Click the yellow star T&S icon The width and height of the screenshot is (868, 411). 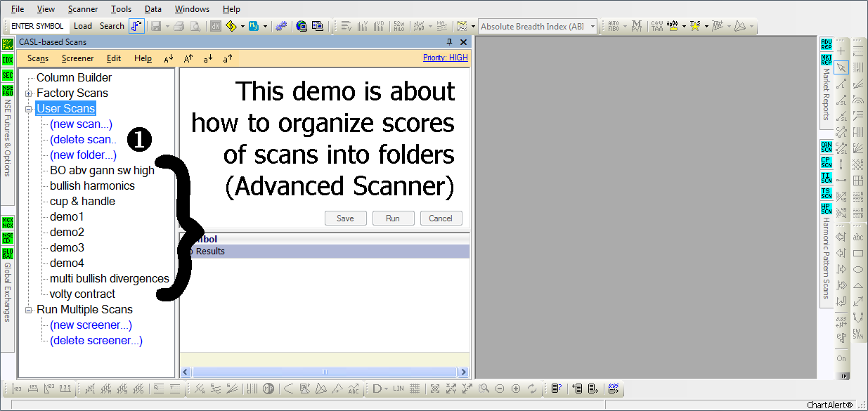coord(695,26)
